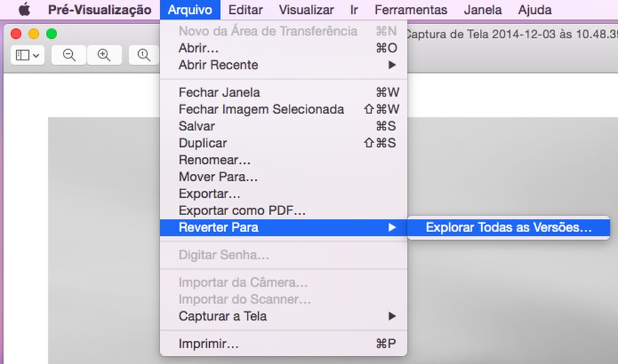Click the zoom out magnifier icon

click(69, 55)
